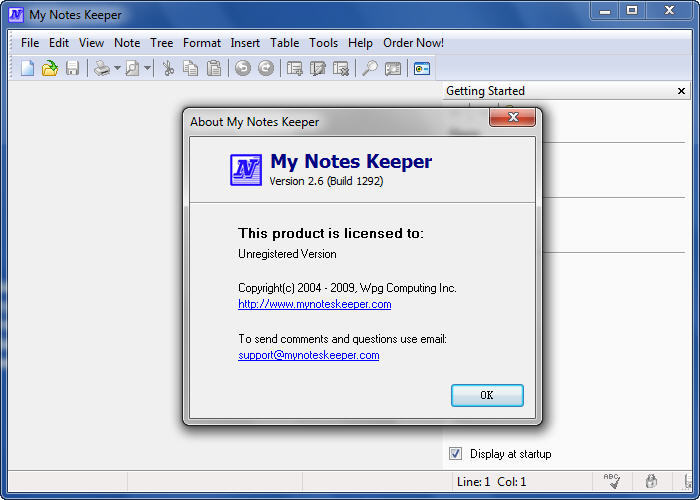Click the Redo icon

[x=266, y=68]
